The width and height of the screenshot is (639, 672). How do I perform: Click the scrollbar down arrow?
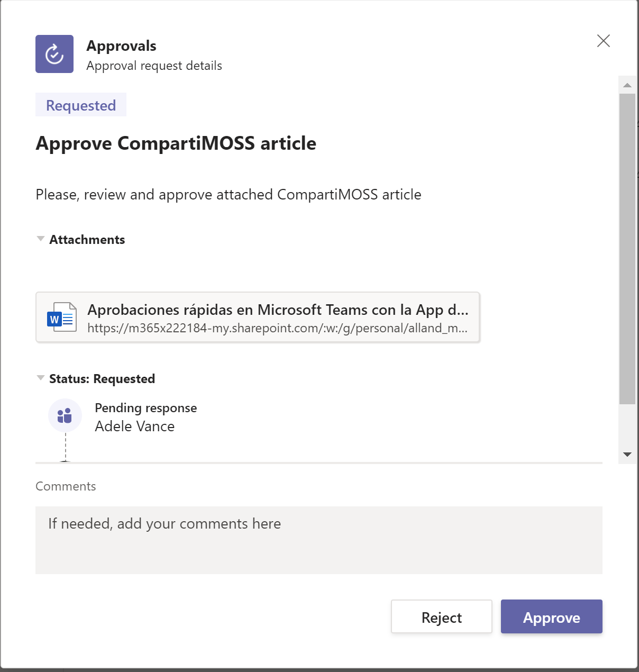coord(627,455)
